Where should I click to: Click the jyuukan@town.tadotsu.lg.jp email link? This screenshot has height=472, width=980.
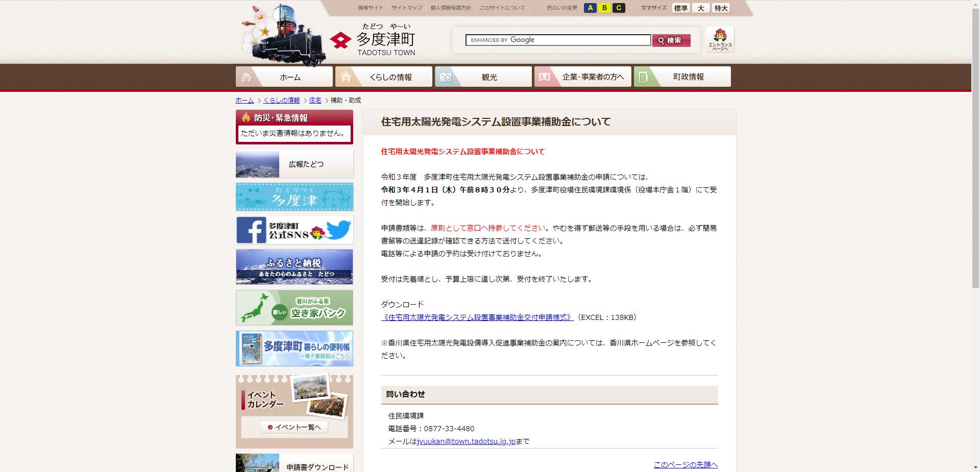[x=467, y=442]
